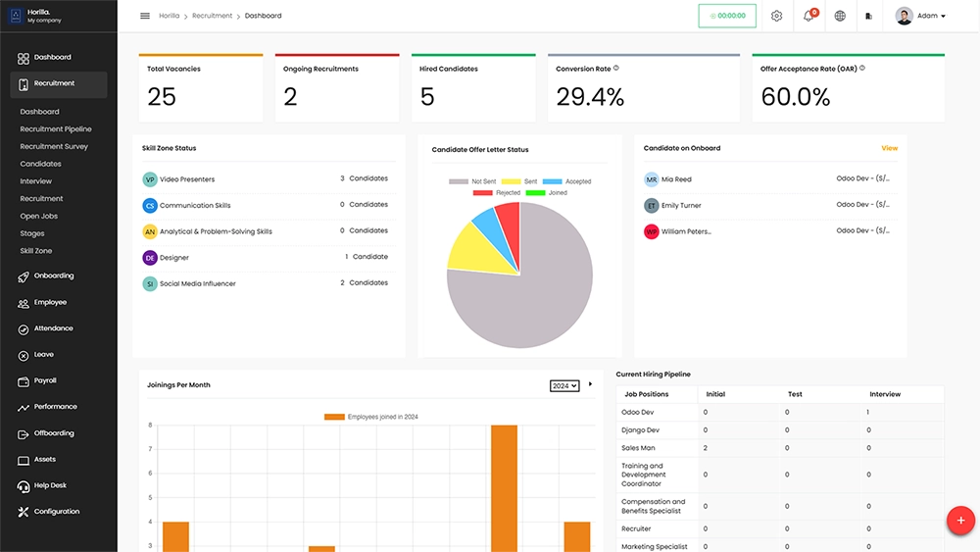
Task: Open the Adam user profile dropdown
Action: tap(920, 16)
